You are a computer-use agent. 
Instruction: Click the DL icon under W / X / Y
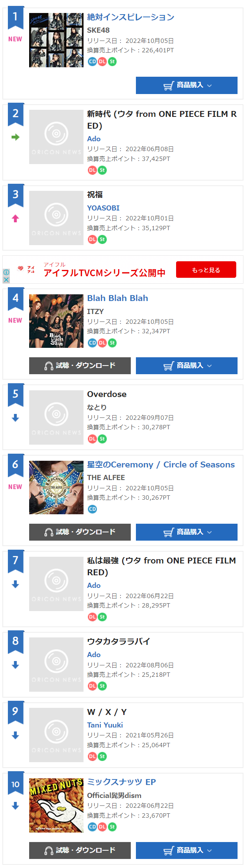pos(92,756)
